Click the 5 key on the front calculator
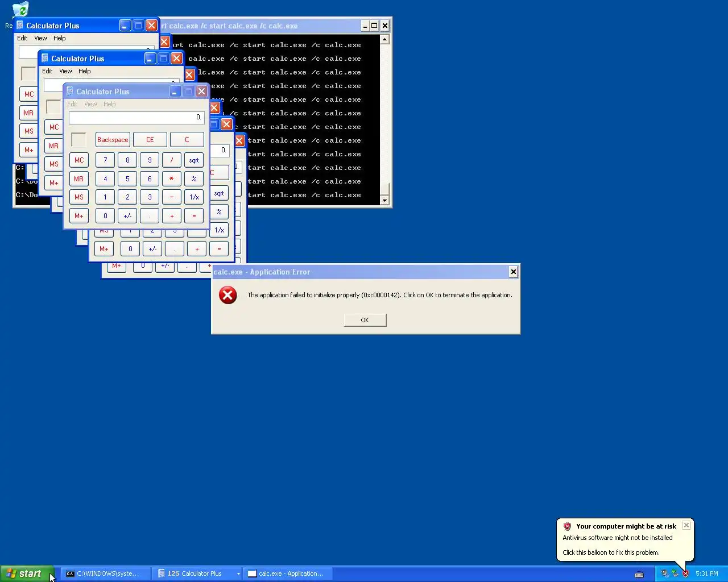This screenshot has height=582, width=728. [x=127, y=179]
